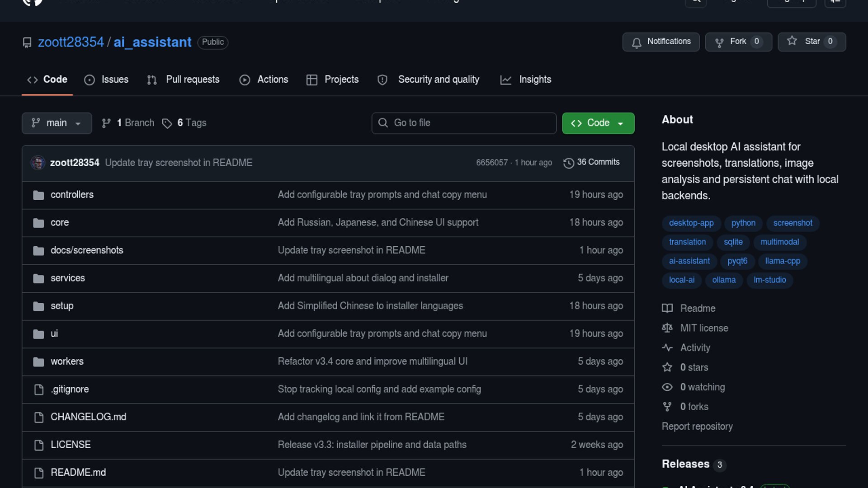Open the README.md file

[x=78, y=473]
